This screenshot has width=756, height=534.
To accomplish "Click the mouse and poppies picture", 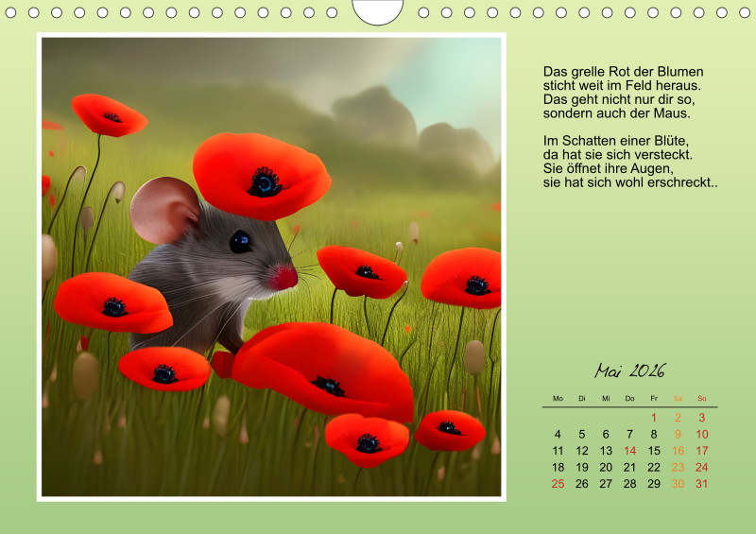I will (x=271, y=267).
